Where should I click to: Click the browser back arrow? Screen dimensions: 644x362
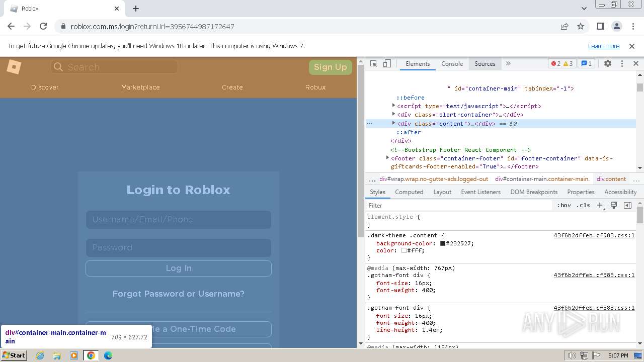click(x=11, y=26)
